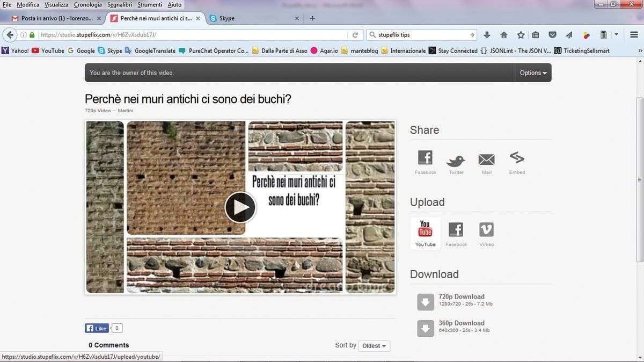Screen dimensions: 644x362
Task: Open the JSONLint bookmark
Action: [516, 51]
